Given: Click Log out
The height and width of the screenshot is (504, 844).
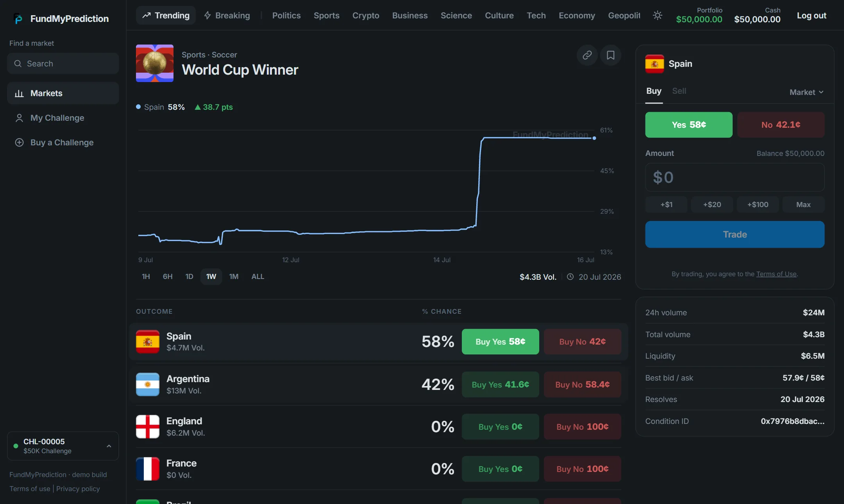Looking at the screenshot, I should pyautogui.click(x=812, y=15).
